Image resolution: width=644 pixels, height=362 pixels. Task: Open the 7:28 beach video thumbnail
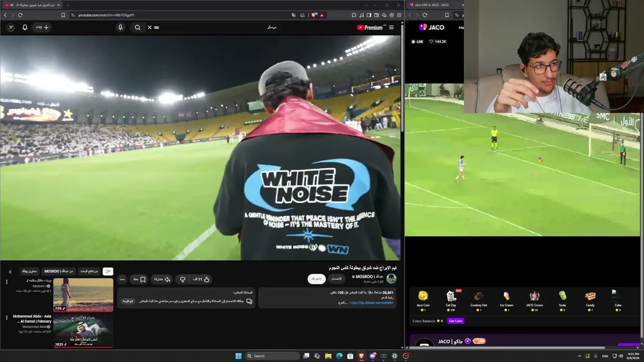[x=83, y=295]
